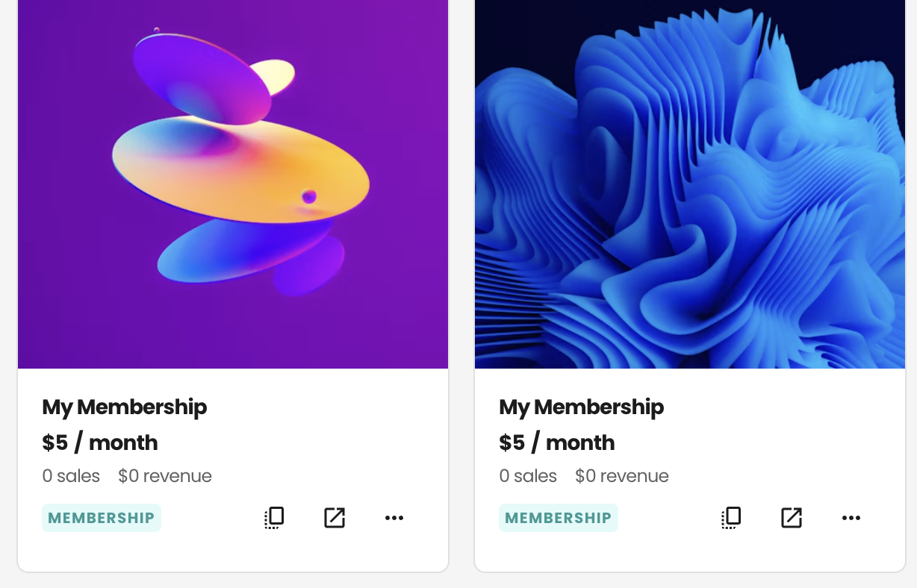Image resolution: width=917 pixels, height=588 pixels.
Task: Click 0 sales text on purple-artwork card
Action: coord(71,476)
